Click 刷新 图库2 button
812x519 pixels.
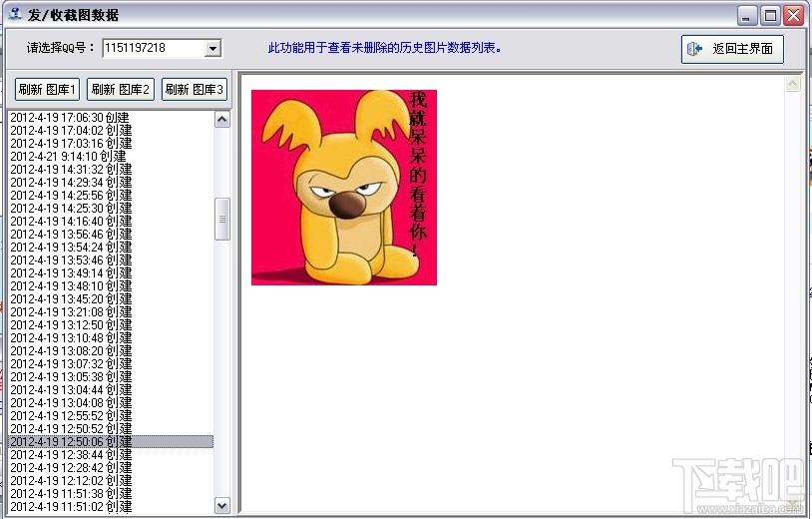(121, 90)
